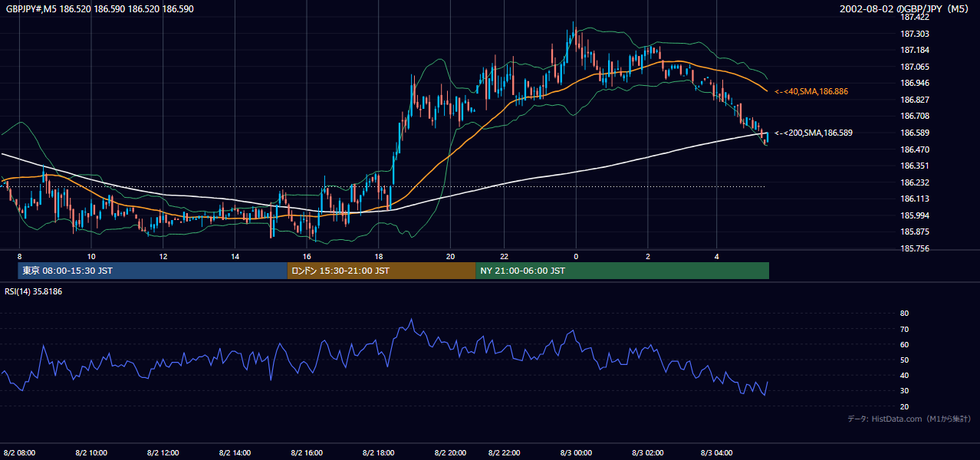The height and width of the screenshot is (460, 980).
Task: Click the hour label 22 under the price chart
Action: (504, 256)
